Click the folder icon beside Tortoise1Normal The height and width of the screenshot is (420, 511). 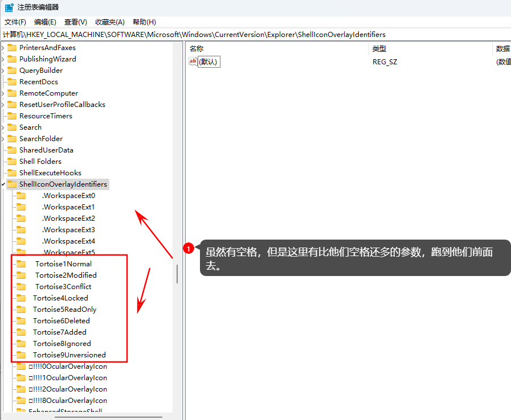tap(21, 263)
